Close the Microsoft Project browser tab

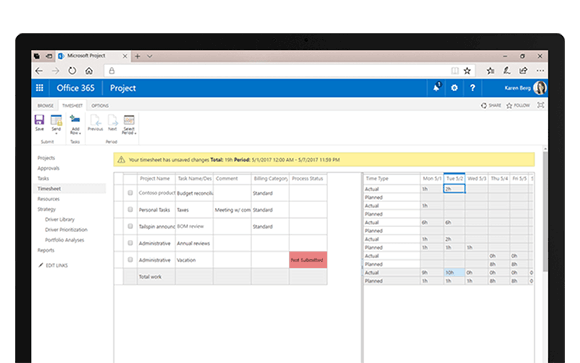pyautogui.click(x=125, y=56)
